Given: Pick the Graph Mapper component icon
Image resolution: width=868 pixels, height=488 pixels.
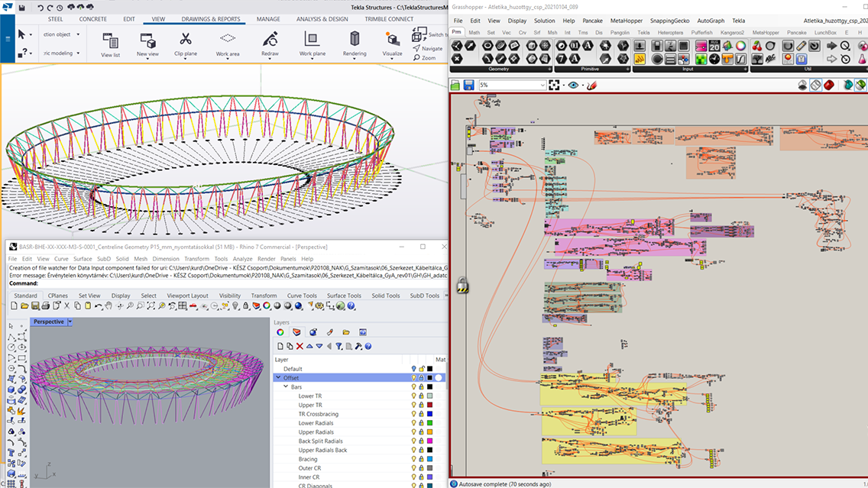Looking at the screenshot, I should click(x=740, y=59).
